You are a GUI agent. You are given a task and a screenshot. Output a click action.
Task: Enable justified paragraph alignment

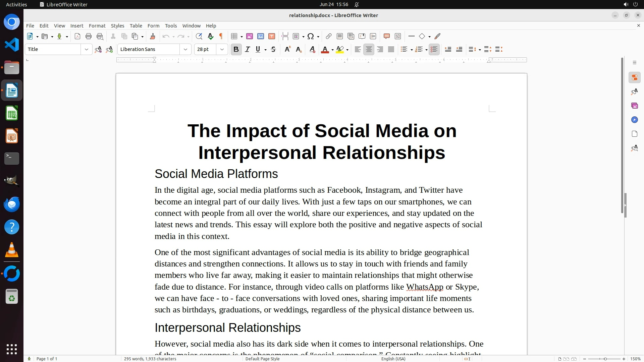[x=391, y=50]
